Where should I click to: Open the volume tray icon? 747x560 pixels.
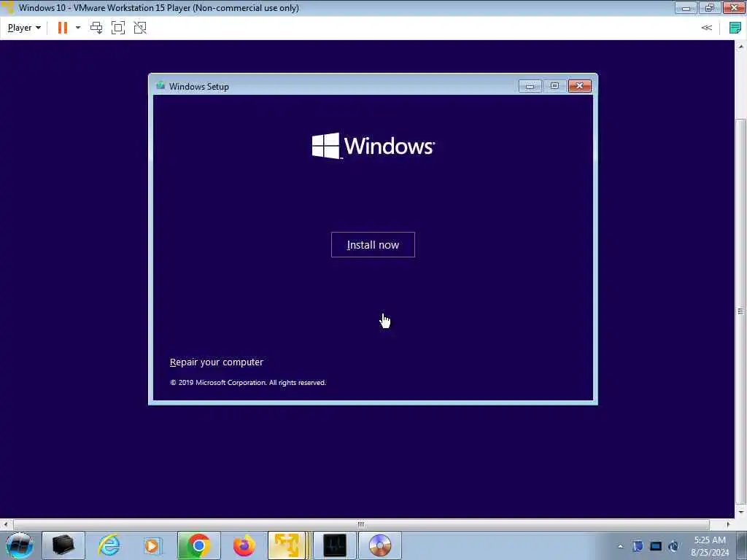[673, 546]
